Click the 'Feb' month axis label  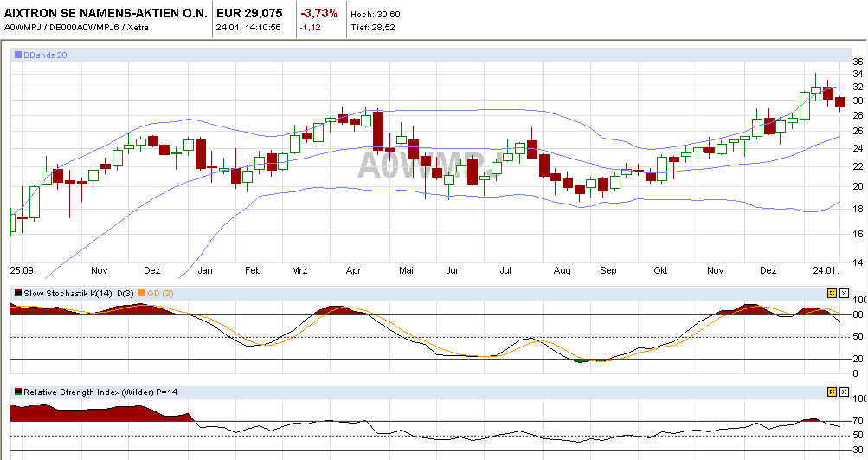(253, 270)
